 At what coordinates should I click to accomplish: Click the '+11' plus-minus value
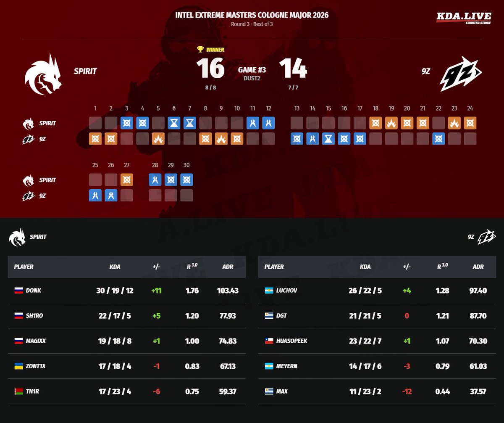[156, 291]
